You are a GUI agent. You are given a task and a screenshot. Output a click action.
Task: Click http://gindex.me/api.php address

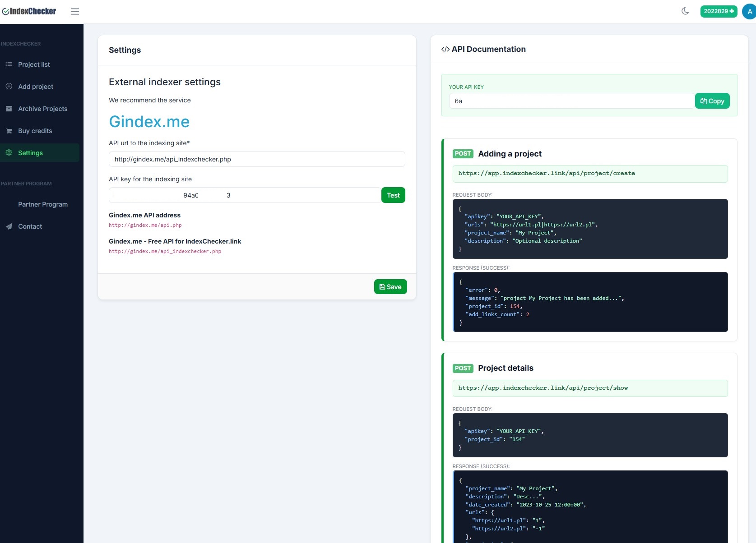pyautogui.click(x=145, y=225)
